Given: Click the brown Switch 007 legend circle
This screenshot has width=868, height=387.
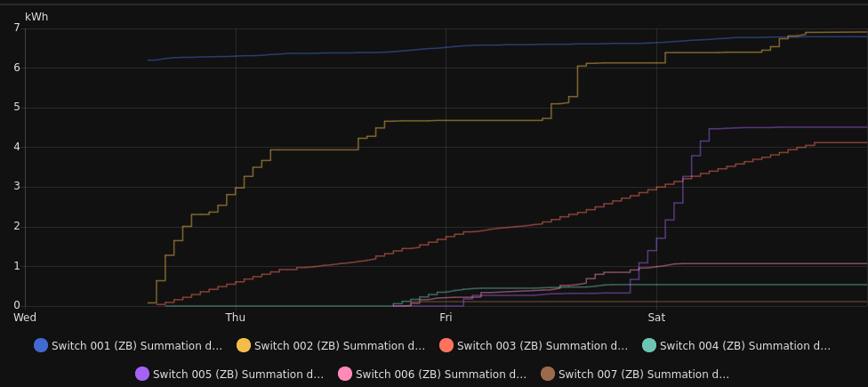Looking at the screenshot, I should point(548,374).
